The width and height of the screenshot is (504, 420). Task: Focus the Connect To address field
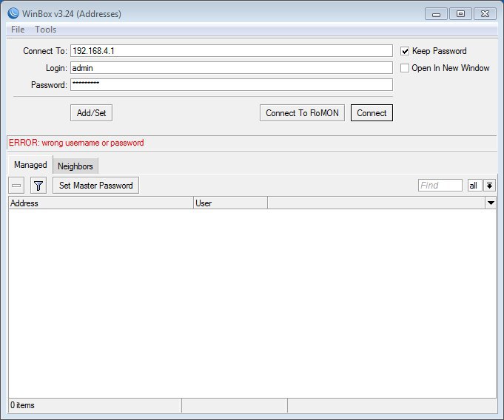[232, 51]
